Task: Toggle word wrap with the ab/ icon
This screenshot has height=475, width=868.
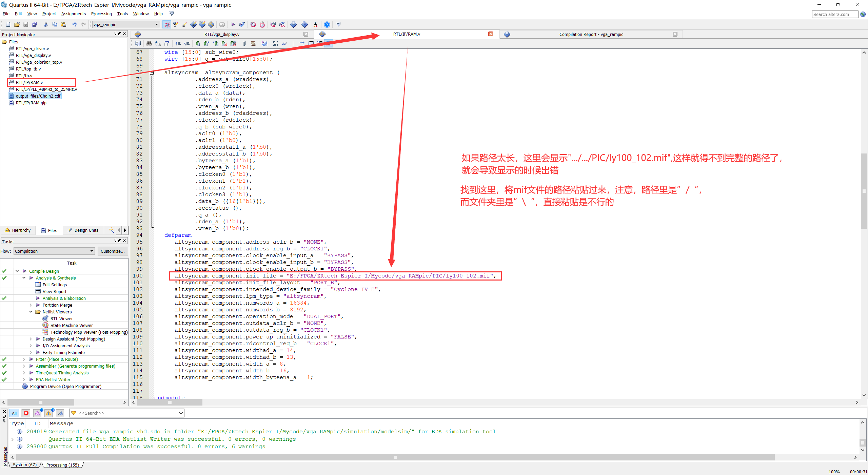Action: [x=284, y=44]
